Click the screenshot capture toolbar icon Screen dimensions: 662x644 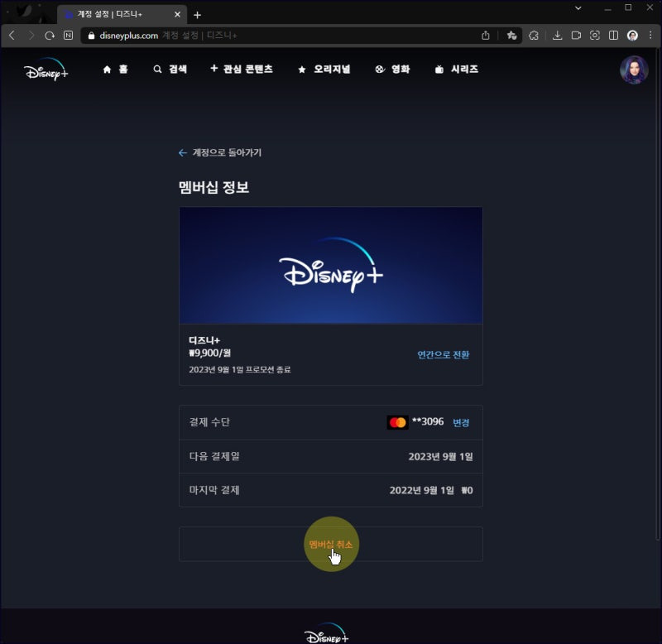point(594,36)
